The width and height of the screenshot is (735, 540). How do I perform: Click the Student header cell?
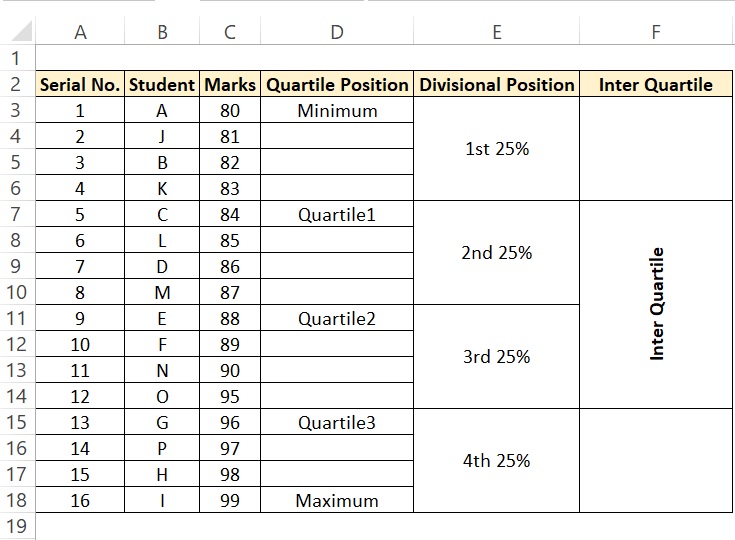[162, 85]
